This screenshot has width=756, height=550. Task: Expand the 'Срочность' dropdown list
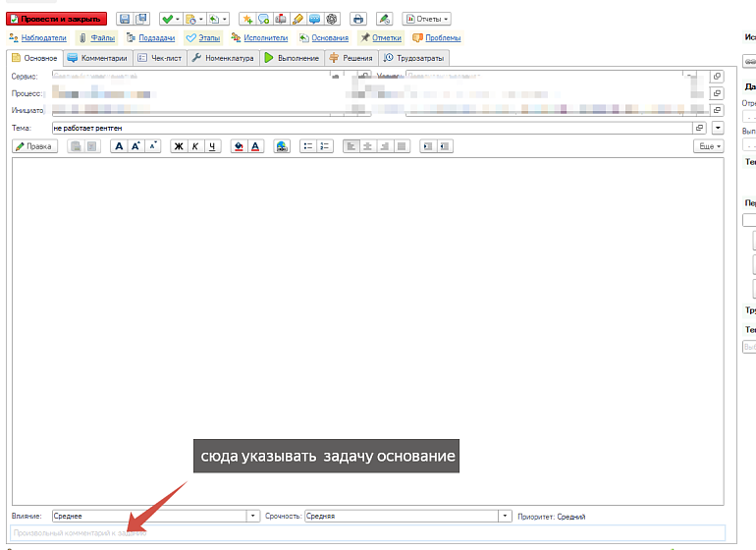click(x=506, y=516)
